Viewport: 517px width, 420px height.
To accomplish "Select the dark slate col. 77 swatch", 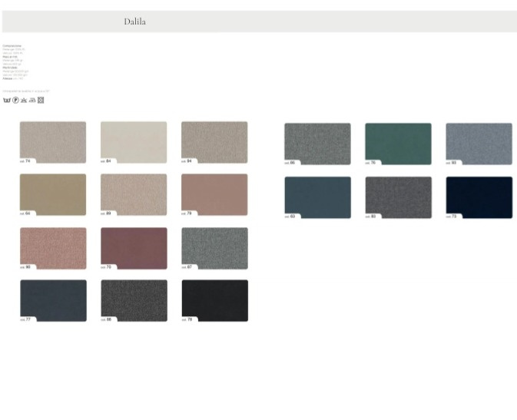I will 53,299.
